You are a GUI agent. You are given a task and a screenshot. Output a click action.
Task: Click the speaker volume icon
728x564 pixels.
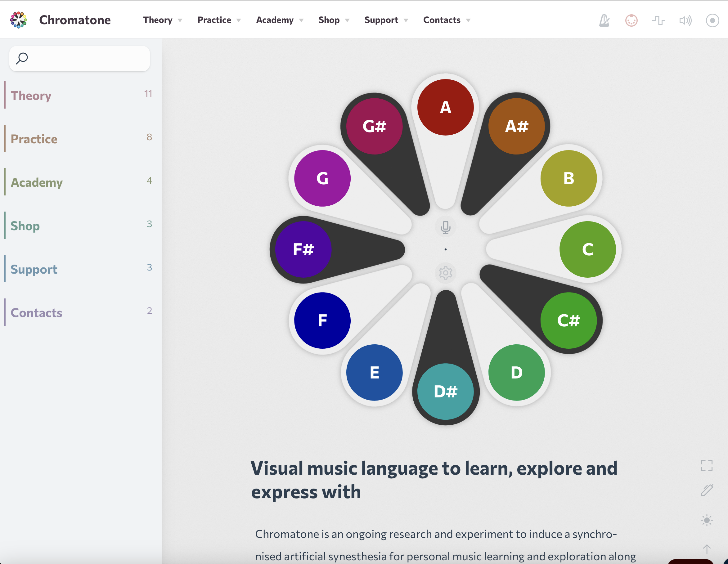(x=685, y=20)
